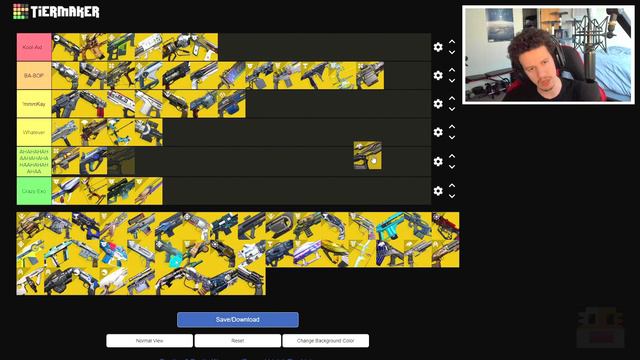The image size is (640, 360).
Task: Move 'mmmKay tier up with arrow
Action: (x=452, y=98)
